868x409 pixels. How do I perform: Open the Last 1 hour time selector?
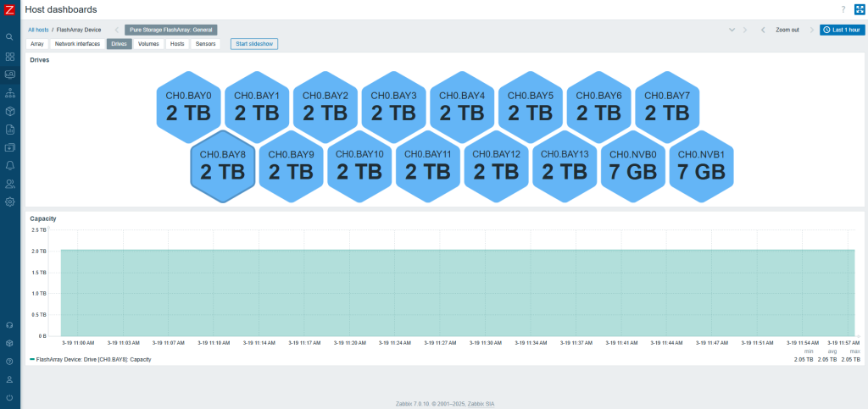pyautogui.click(x=842, y=30)
